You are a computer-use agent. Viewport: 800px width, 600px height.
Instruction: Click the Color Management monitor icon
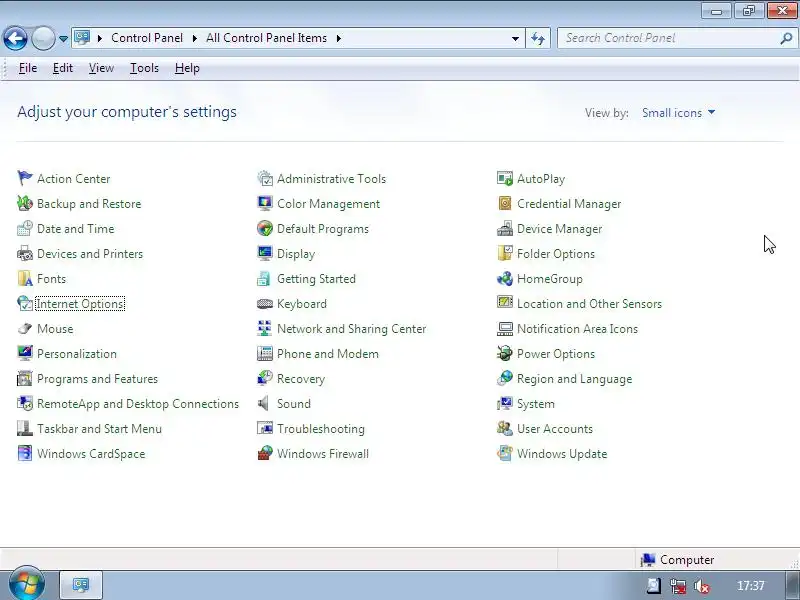(265, 203)
